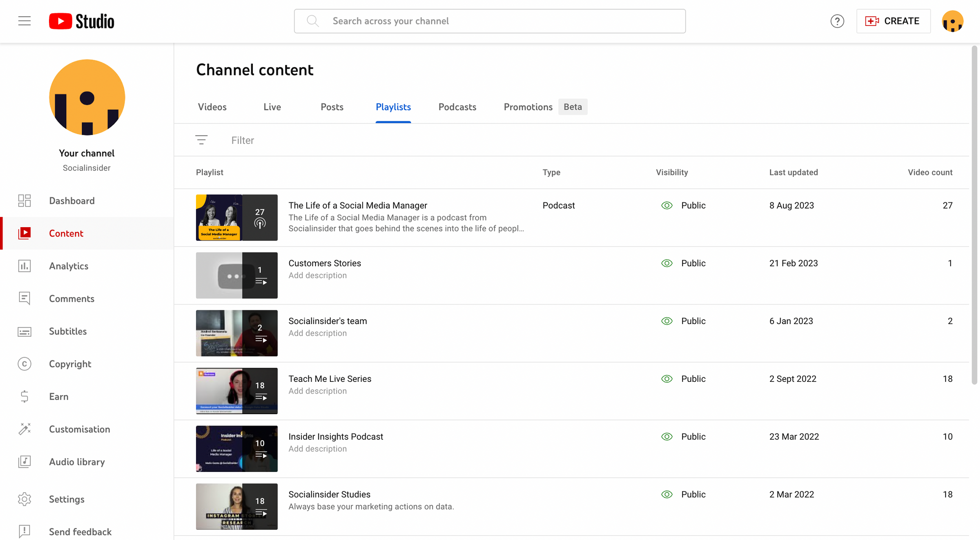Open the Customisation magic wand icon

(24, 429)
